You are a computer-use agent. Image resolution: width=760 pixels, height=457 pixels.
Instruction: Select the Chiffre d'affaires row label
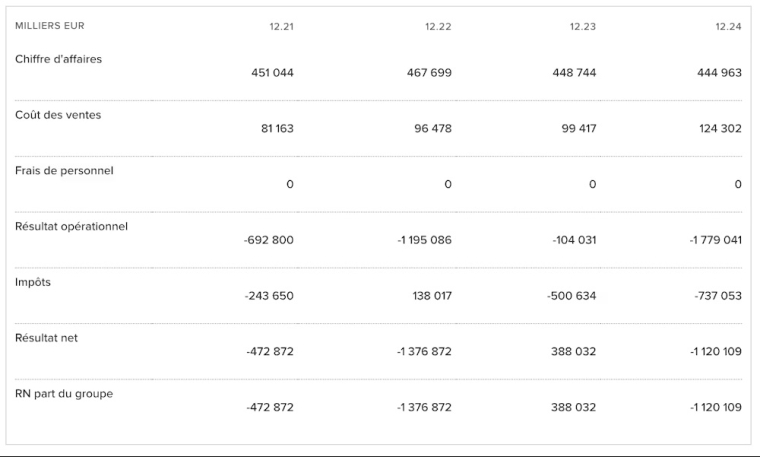point(58,59)
